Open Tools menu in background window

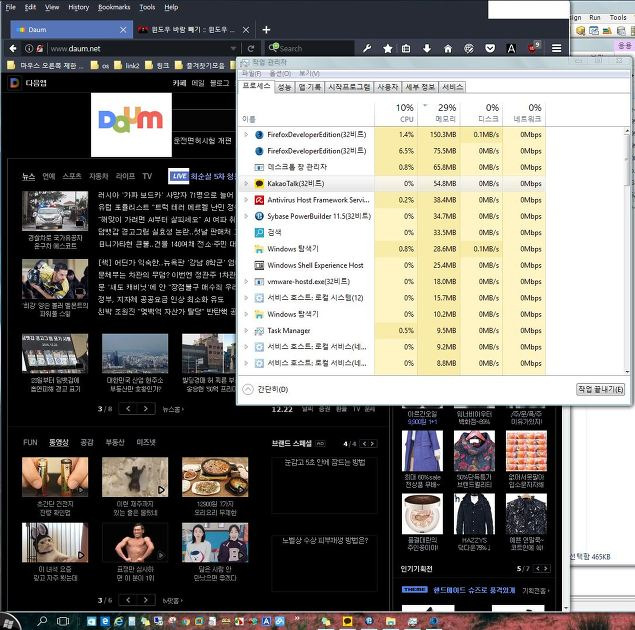coord(618,17)
